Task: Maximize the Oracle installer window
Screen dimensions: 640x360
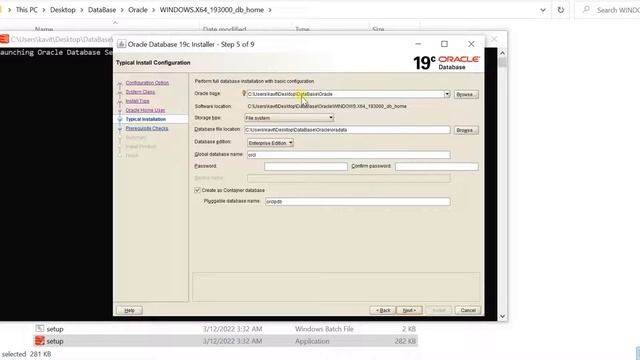Action: point(444,44)
